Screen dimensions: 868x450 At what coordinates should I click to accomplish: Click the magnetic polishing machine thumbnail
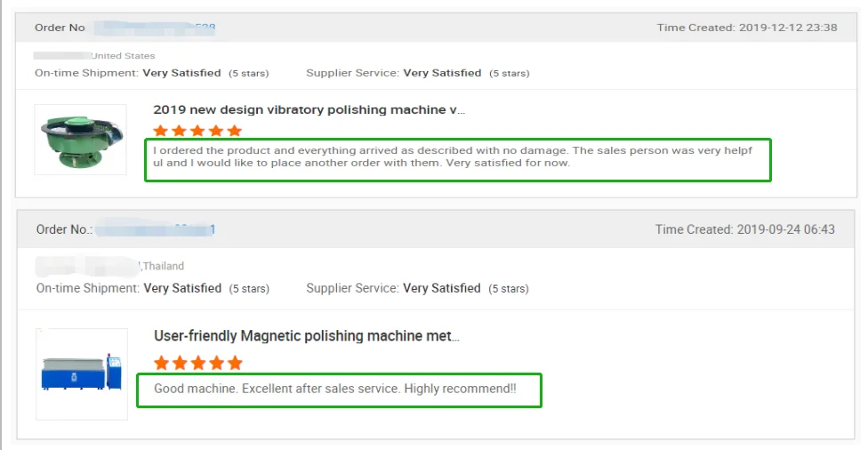coord(81,373)
